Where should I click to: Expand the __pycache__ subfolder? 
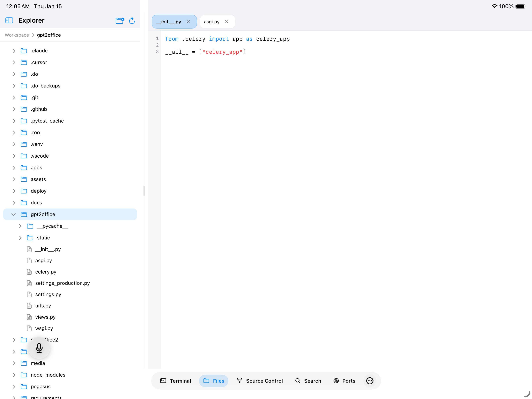20,226
